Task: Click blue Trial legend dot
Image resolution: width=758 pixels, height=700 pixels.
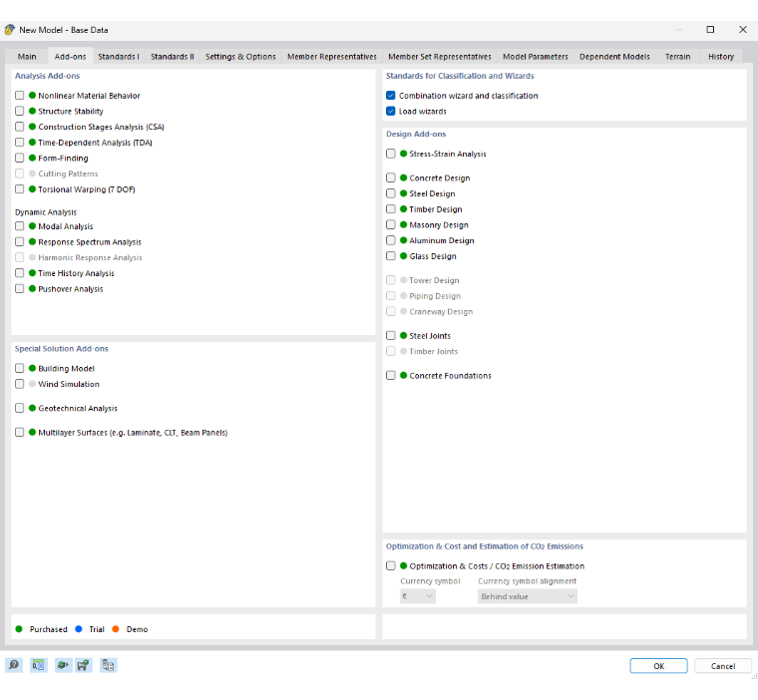Action: pyautogui.click(x=79, y=629)
